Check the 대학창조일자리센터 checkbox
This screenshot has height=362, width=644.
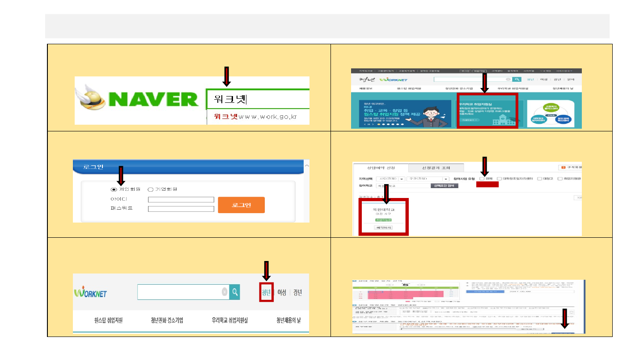499,179
